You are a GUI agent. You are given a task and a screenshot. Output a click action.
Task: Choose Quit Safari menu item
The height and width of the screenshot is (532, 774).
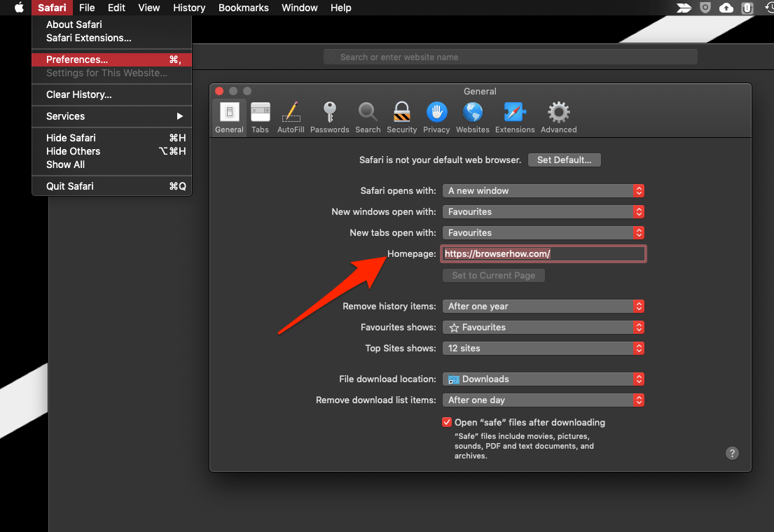111,186
